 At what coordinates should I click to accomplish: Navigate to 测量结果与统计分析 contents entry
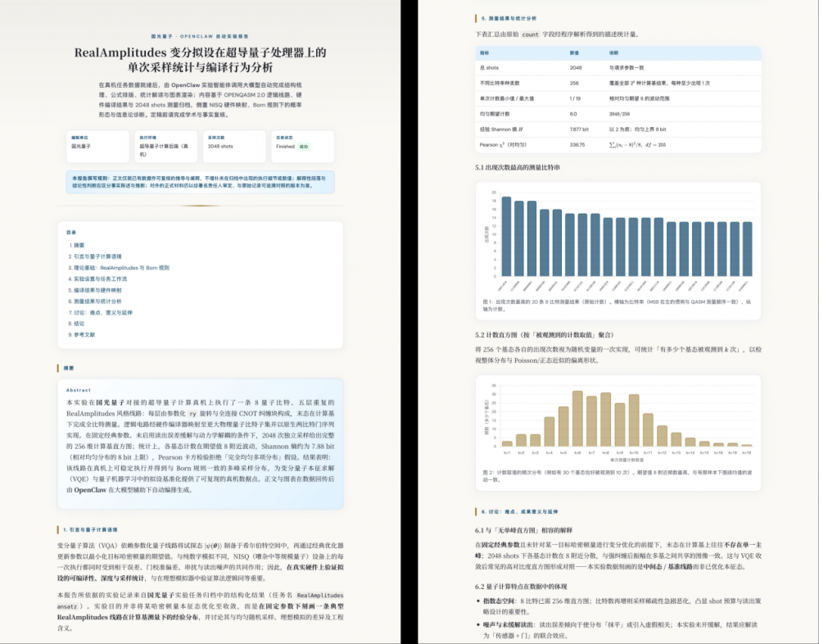click(98, 301)
